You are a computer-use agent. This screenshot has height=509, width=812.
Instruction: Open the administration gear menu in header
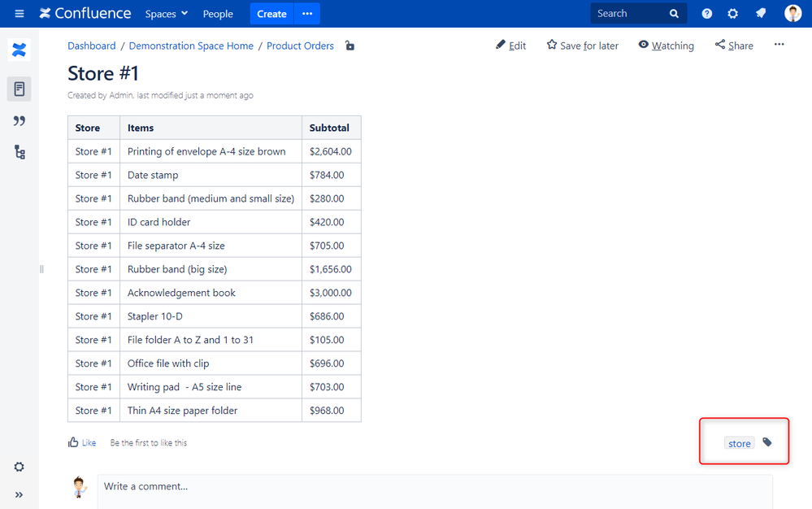[733, 14]
